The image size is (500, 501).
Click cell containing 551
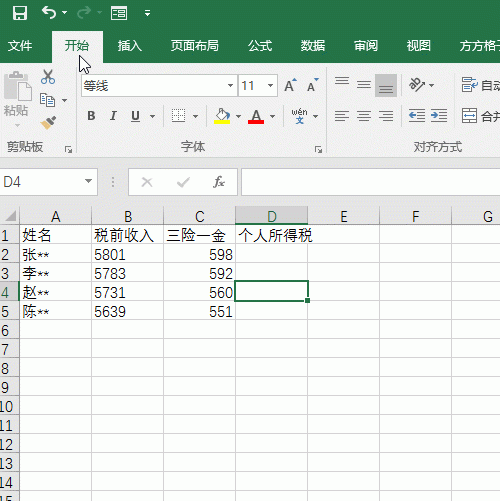(199, 311)
